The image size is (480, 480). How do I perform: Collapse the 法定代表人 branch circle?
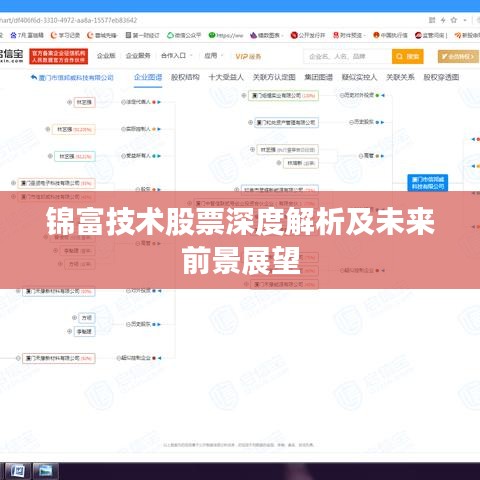click(123, 102)
